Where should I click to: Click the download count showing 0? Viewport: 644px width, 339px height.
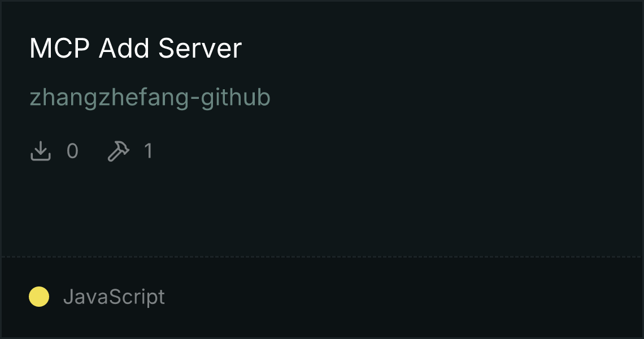(x=72, y=151)
